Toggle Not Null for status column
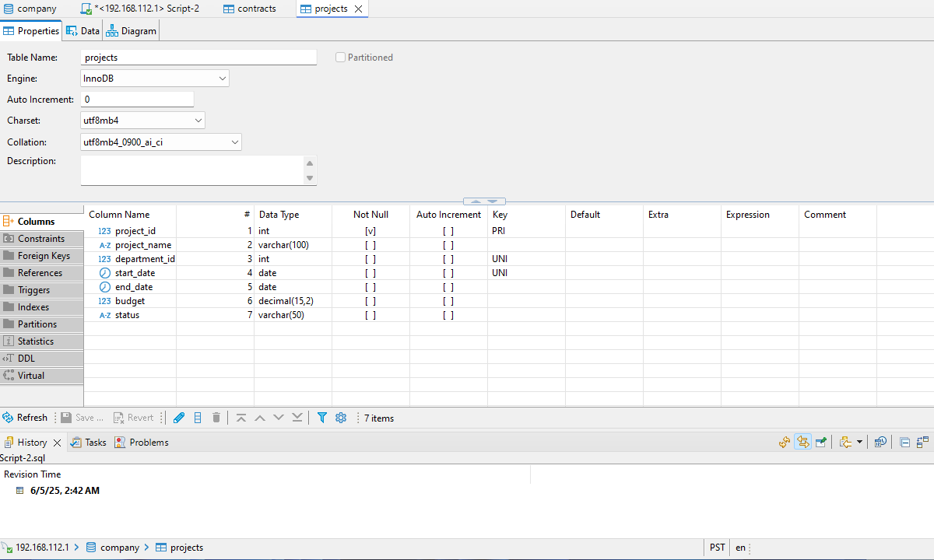The width and height of the screenshot is (934, 560). pos(370,315)
